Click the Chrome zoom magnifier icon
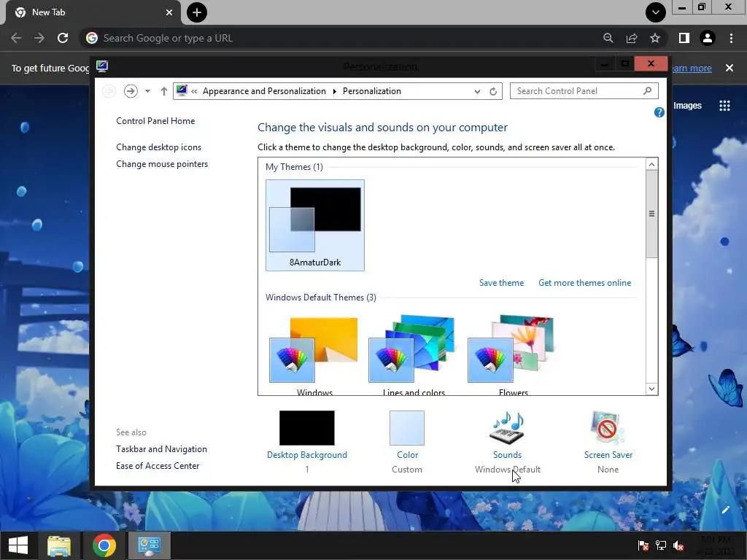This screenshot has height=560, width=747. (608, 38)
